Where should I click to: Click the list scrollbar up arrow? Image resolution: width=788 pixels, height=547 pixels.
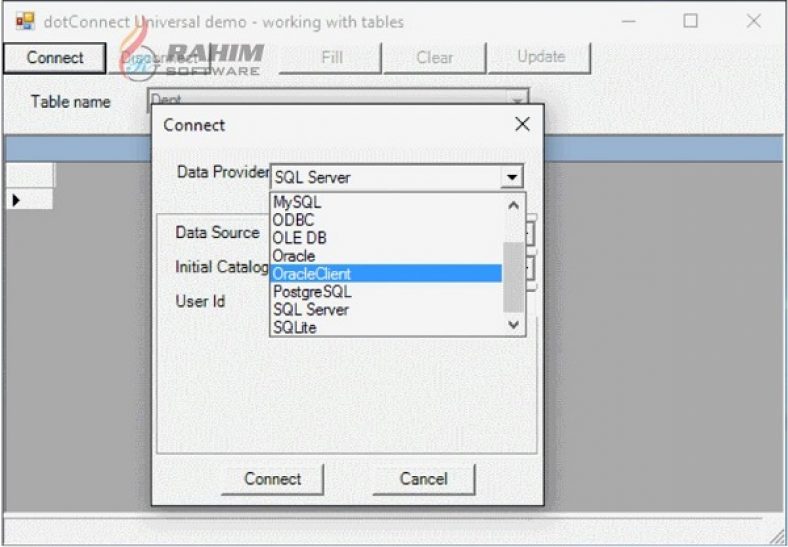[514, 205]
